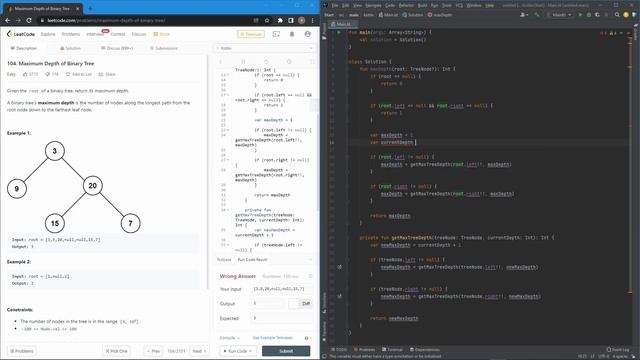
Task: Open the Explore menu on LeetCode
Action: pyautogui.click(x=48, y=34)
